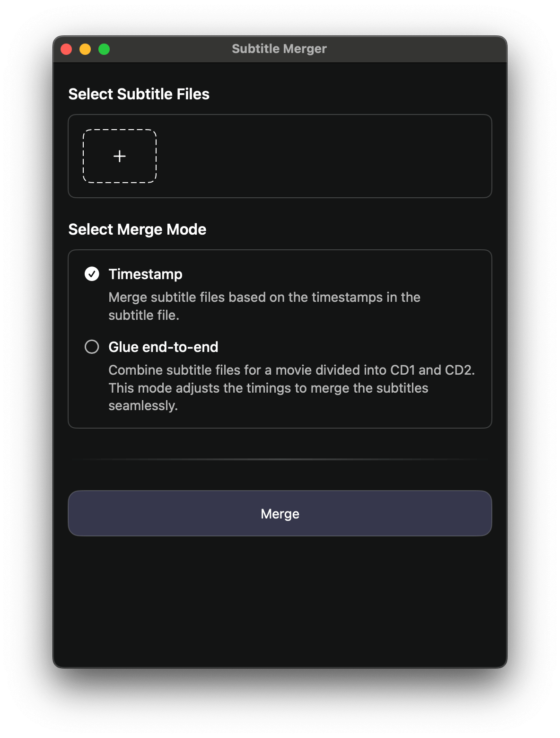Viewport: 560px width, 738px height.
Task: Click the horizontal divider above Merge
Action: point(280,459)
